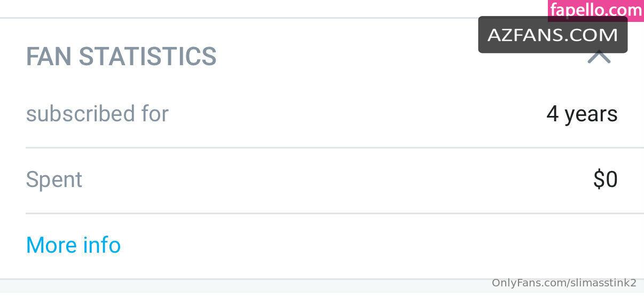Collapse the Fan Statistics section chevron
644x296 pixels.
(599, 57)
